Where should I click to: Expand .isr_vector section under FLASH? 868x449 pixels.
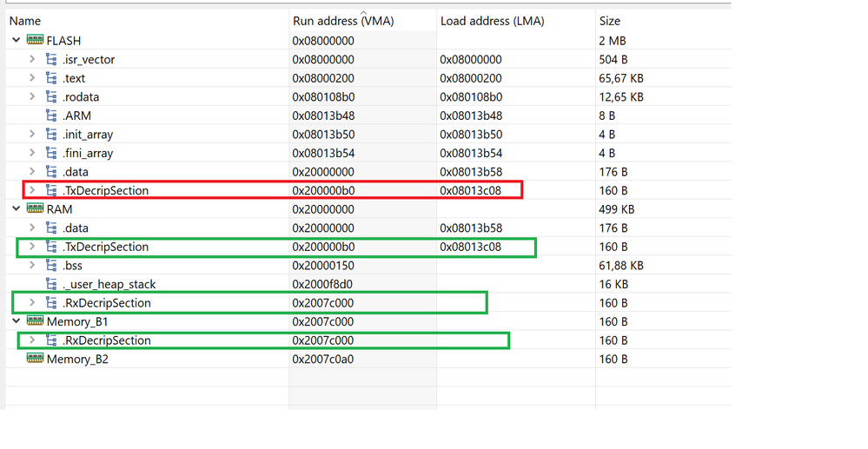click(x=32, y=59)
